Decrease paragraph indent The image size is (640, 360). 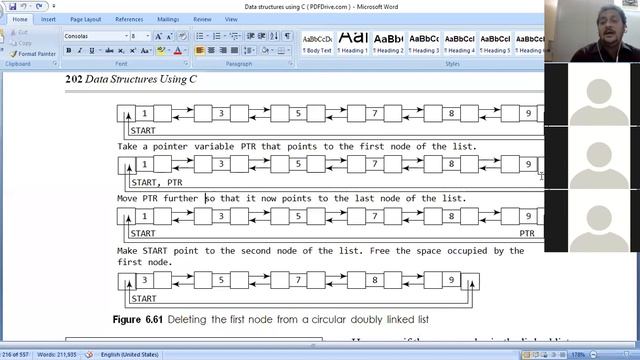pyautogui.click(x=251, y=36)
